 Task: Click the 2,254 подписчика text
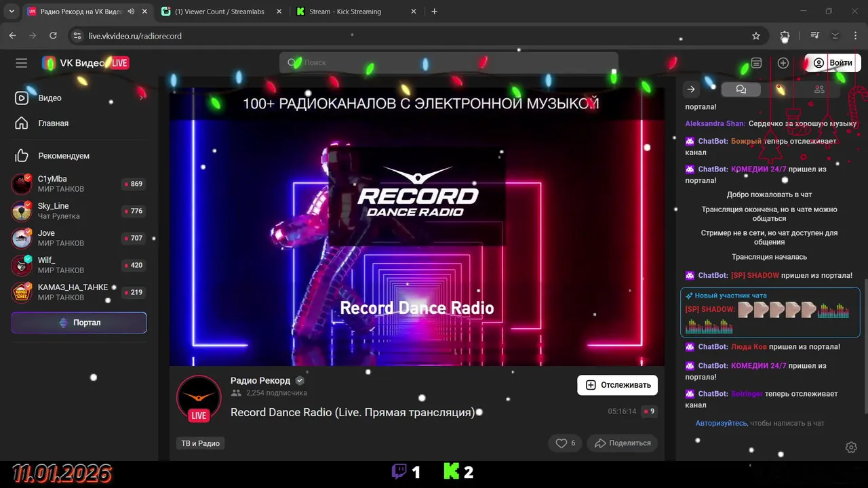[x=277, y=393]
